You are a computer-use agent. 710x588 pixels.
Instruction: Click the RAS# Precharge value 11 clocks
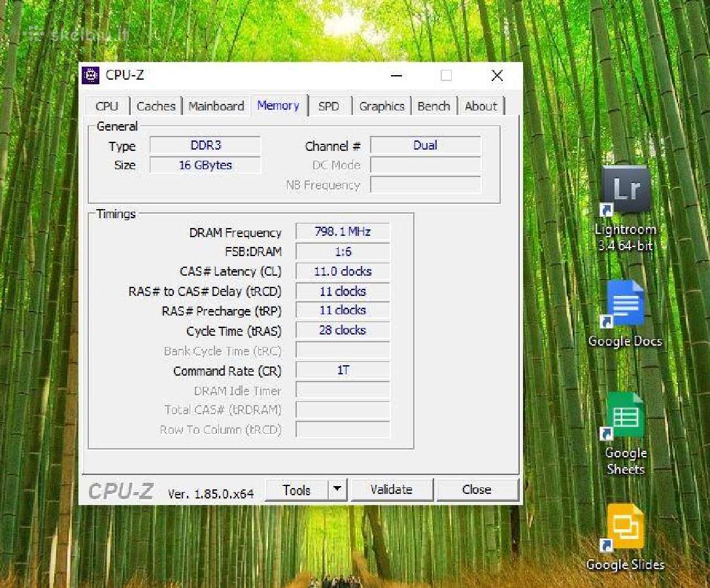[343, 310]
